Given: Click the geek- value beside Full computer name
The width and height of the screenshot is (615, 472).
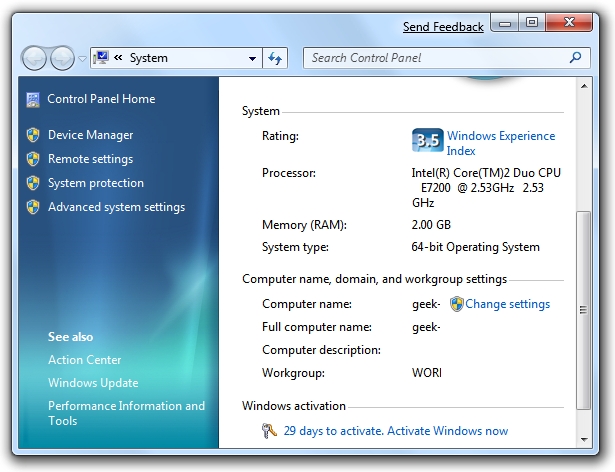Looking at the screenshot, I should (x=426, y=327).
